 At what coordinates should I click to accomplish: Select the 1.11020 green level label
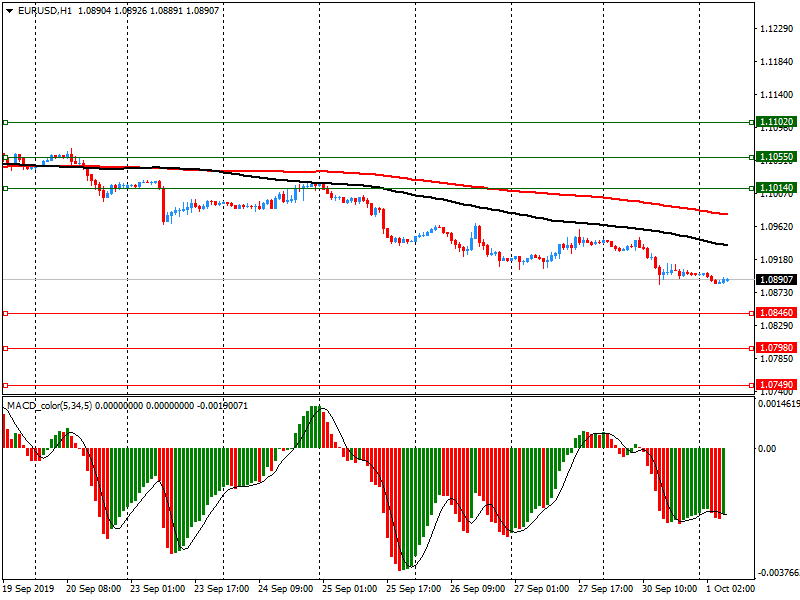coord(776,122)
